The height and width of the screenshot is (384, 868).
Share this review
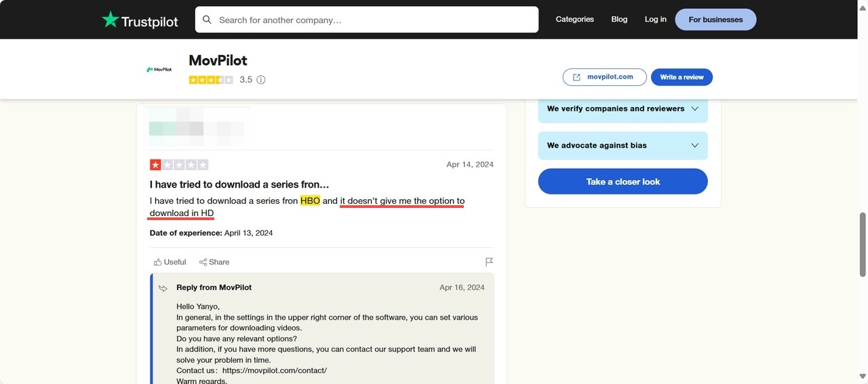tap(214, 262)
